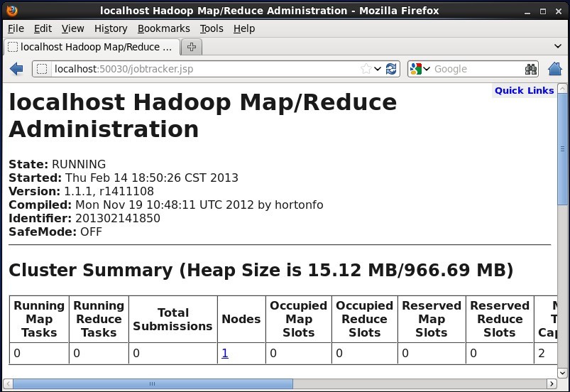Screen dimensions: 570x392
Task: Open the search engine chooser dropdown
Action: pos(427,69)
